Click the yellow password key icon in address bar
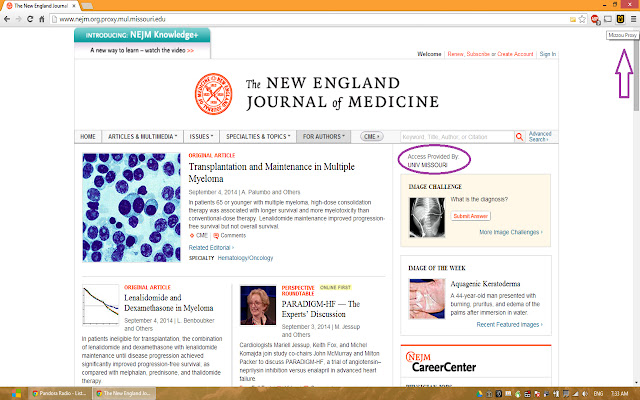 click(573, 19)
